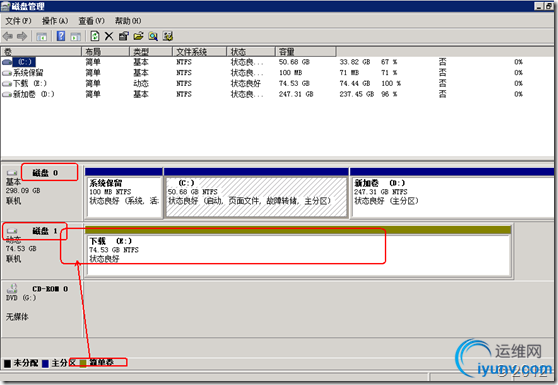This screenshot has width=558, height=385.
Task: Click the 状态良好 status cell in 下载 row
Action: [x=246, y=83]
